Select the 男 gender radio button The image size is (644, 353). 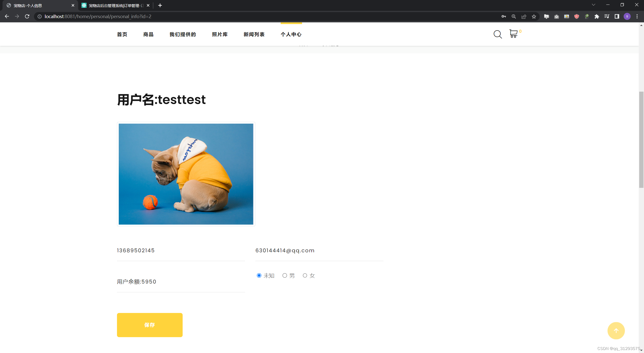pyautogui.click(x=285, y=275)
